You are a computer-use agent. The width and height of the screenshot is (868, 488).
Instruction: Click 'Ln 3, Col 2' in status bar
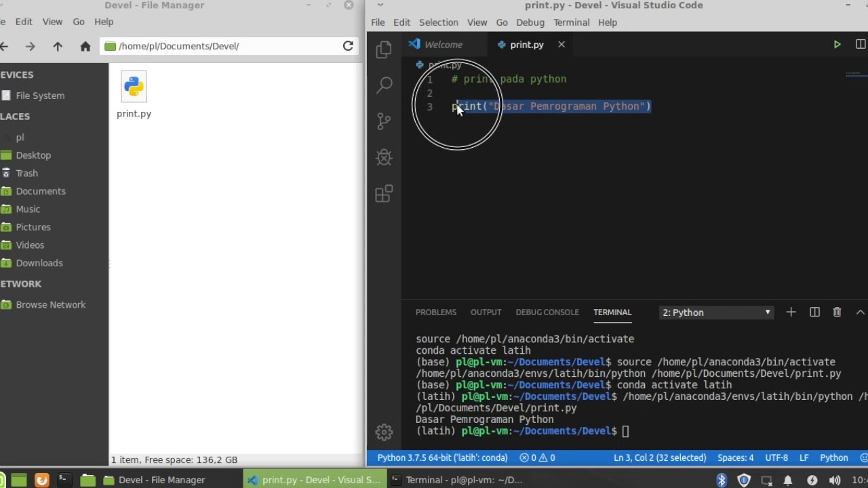pos(660,457)
